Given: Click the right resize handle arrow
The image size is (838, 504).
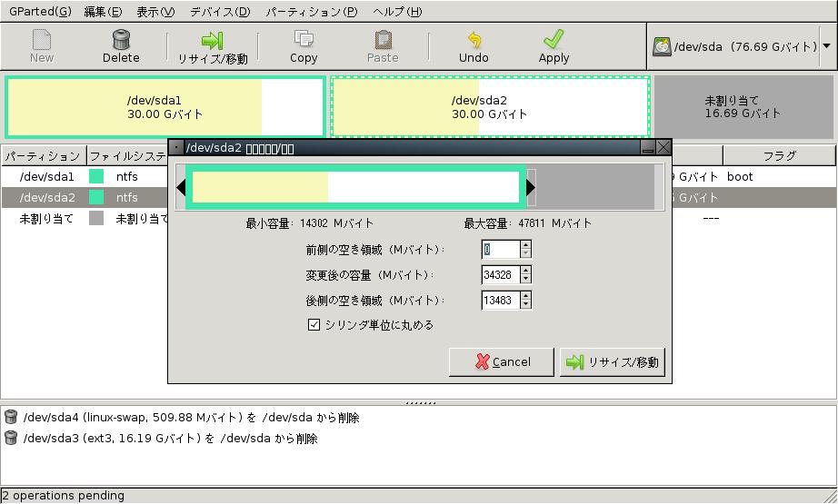Looking at the screenshot, I should [x=531, y=188].
